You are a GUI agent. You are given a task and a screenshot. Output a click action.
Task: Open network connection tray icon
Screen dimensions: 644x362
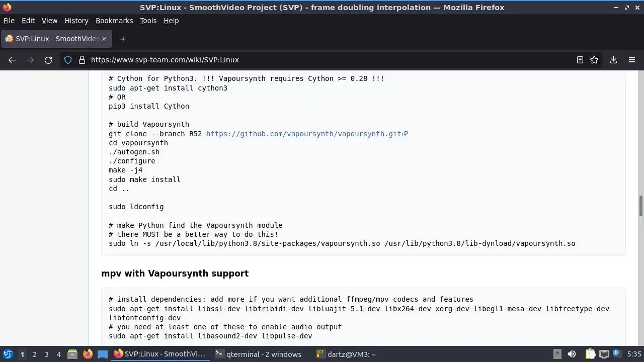(604, 354)
